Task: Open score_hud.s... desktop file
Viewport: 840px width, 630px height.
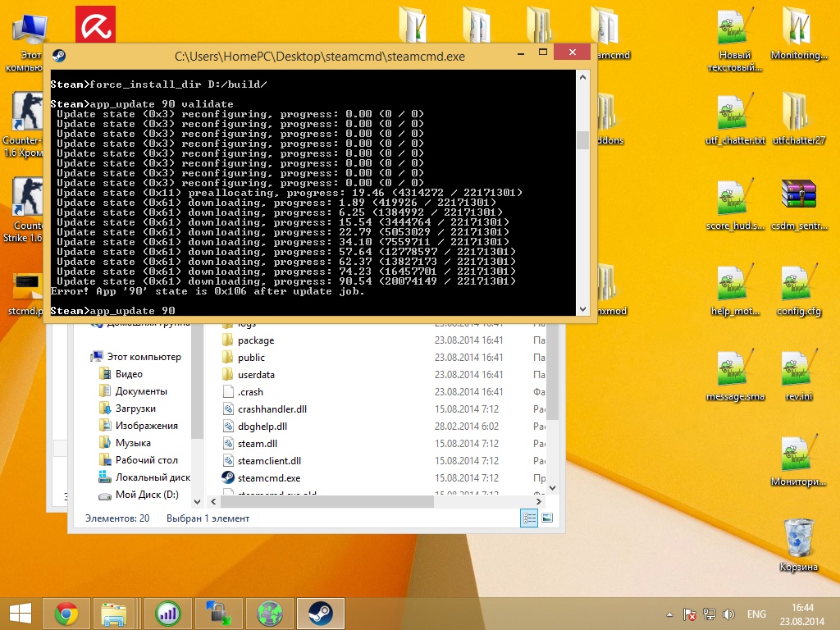Action: tap(734, 204)
